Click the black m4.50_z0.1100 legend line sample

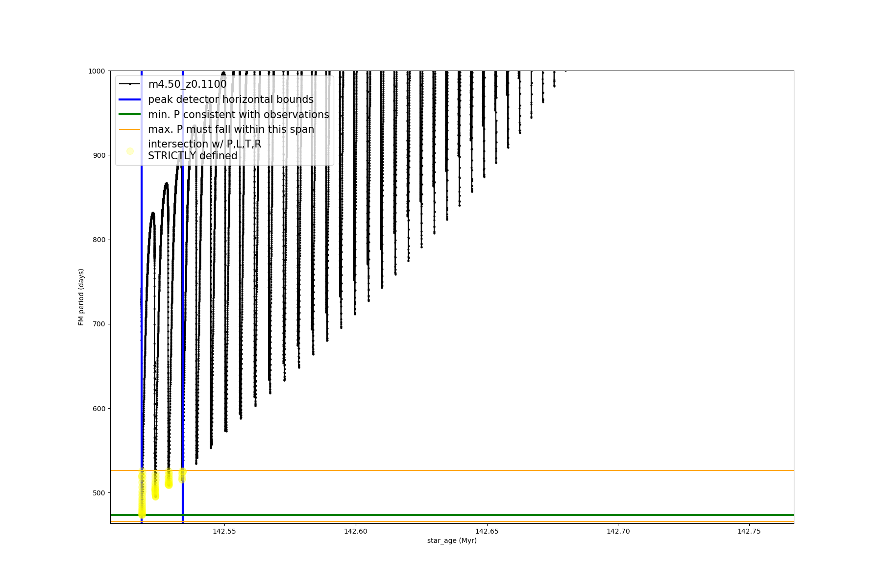(130, 84)
